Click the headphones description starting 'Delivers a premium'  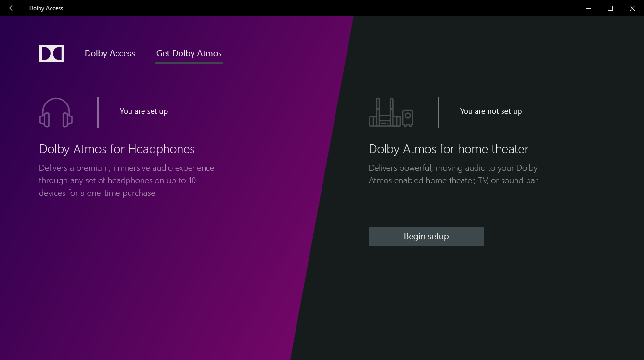pos(127,180)
